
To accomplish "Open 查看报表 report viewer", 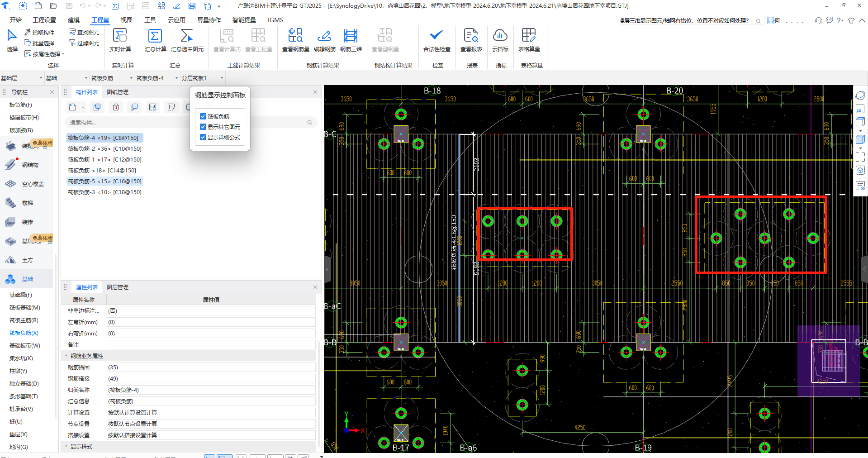I will click(x=471, y=40).
